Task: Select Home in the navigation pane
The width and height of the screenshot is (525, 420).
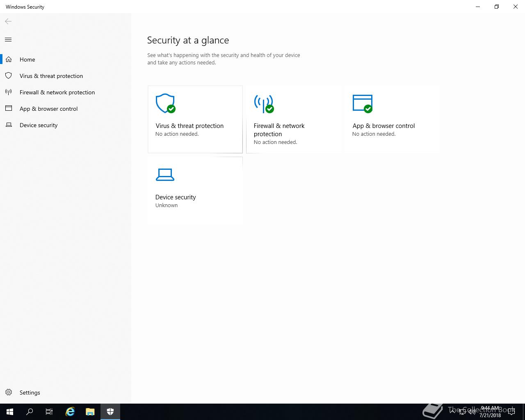Action: (66, 59)
